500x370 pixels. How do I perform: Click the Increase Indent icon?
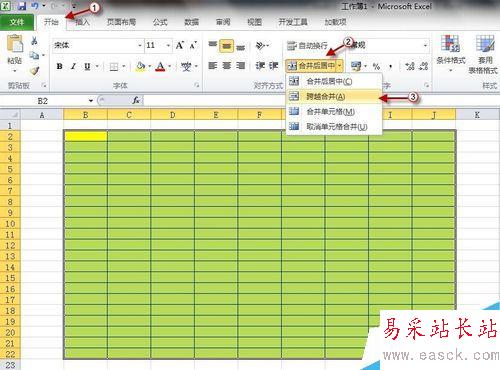click(273, 66)
